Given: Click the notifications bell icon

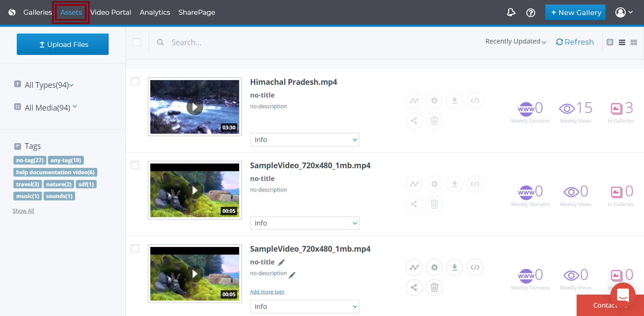Looking at the screenshot, I should (511, 13).
